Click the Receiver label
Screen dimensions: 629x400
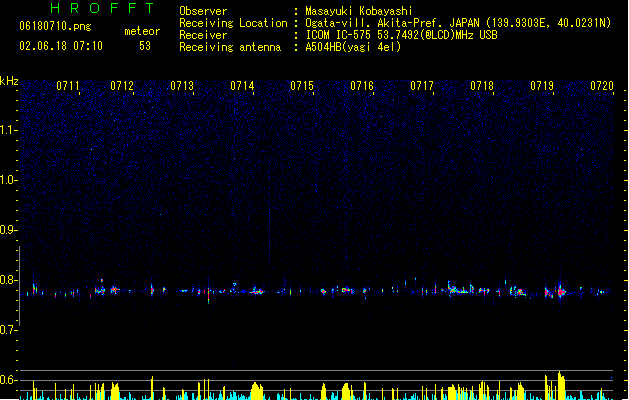coord(203,35)
